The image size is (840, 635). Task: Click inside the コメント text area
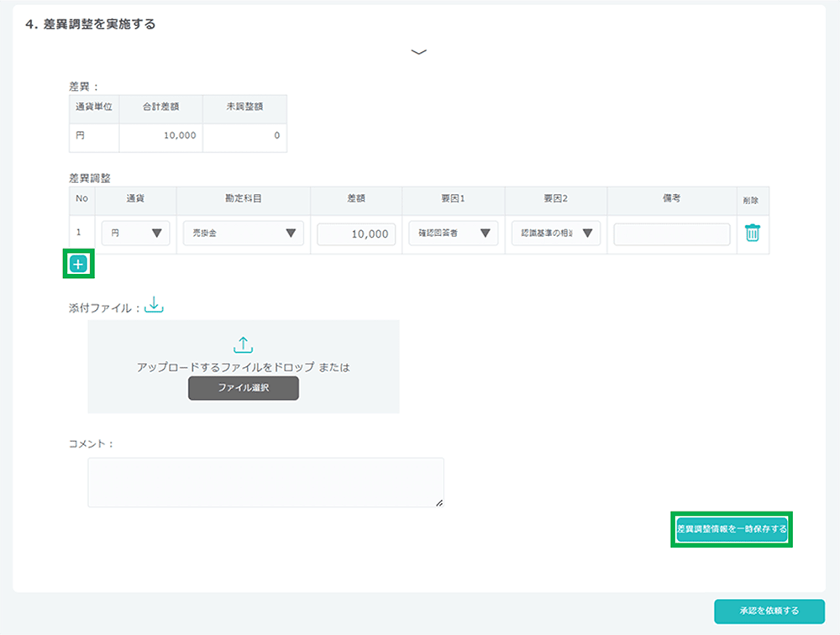point(265,482)
